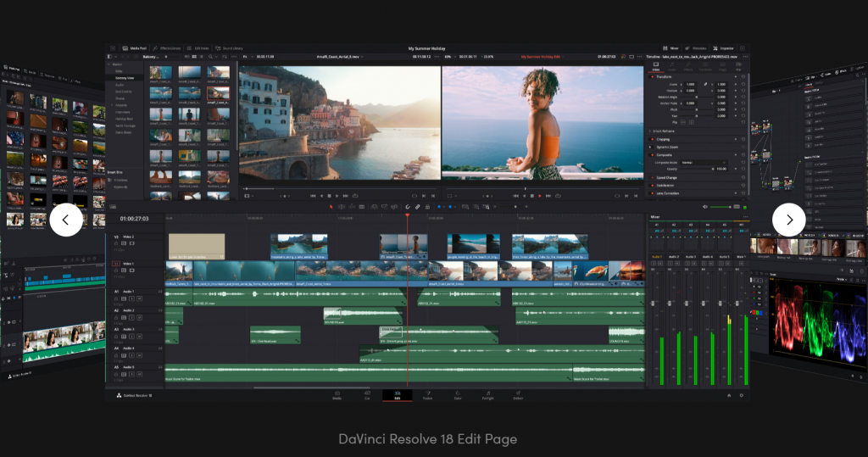Screen dimensions: 868x457
Task: Click the media pool search magnifier icon
Action: pyautogui.click(x=210, y=57)
